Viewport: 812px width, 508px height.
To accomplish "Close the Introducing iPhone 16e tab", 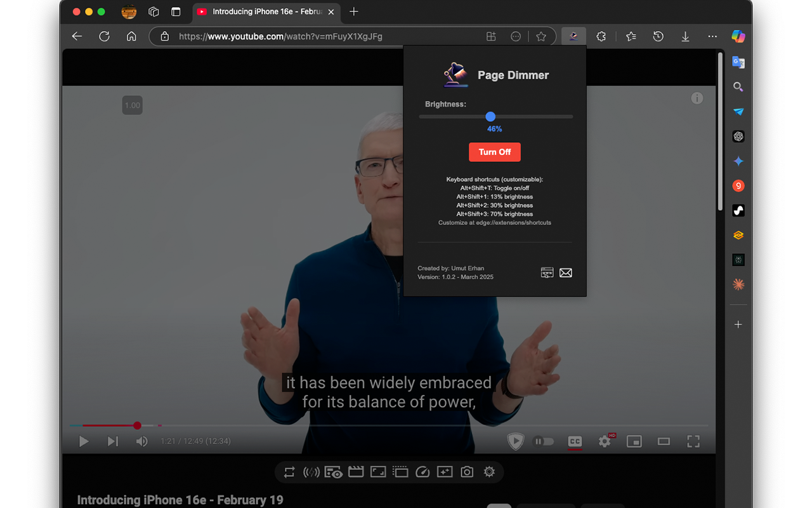I will coord(331,11).
